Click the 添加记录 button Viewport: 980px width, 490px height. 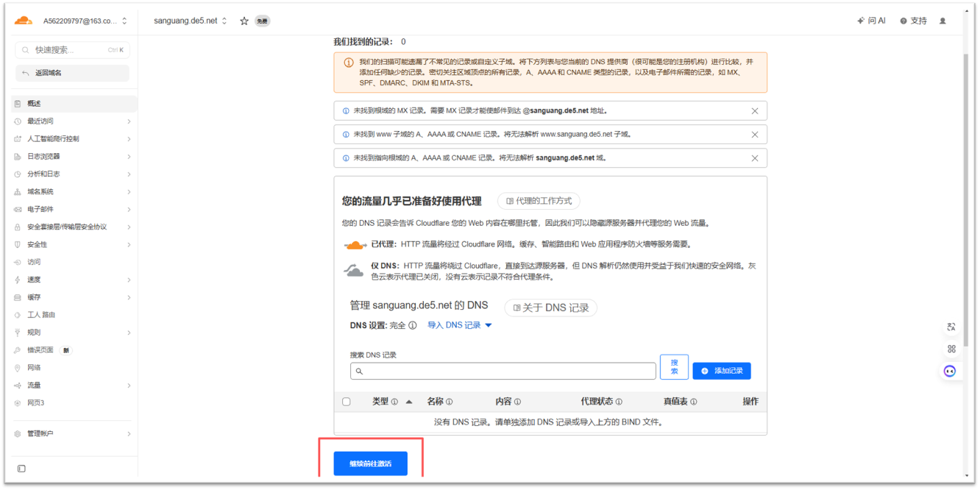click(x=721, y=371)
